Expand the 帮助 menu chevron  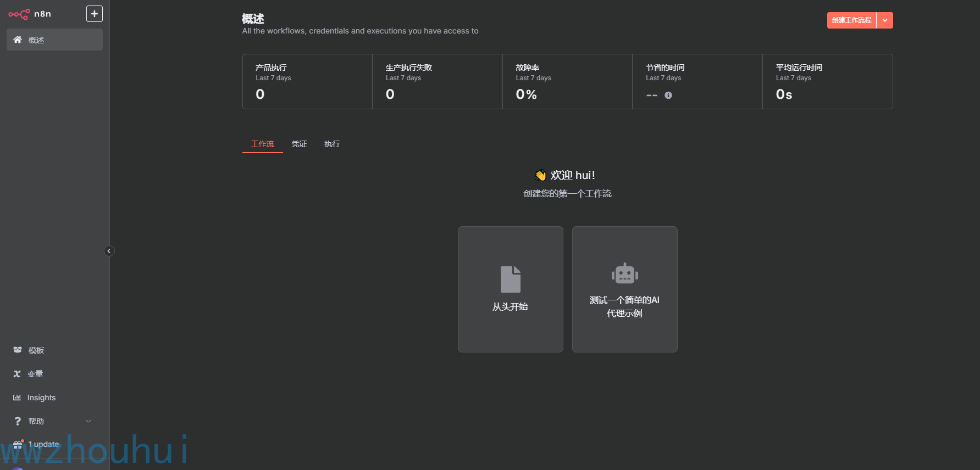click(88, 421)
